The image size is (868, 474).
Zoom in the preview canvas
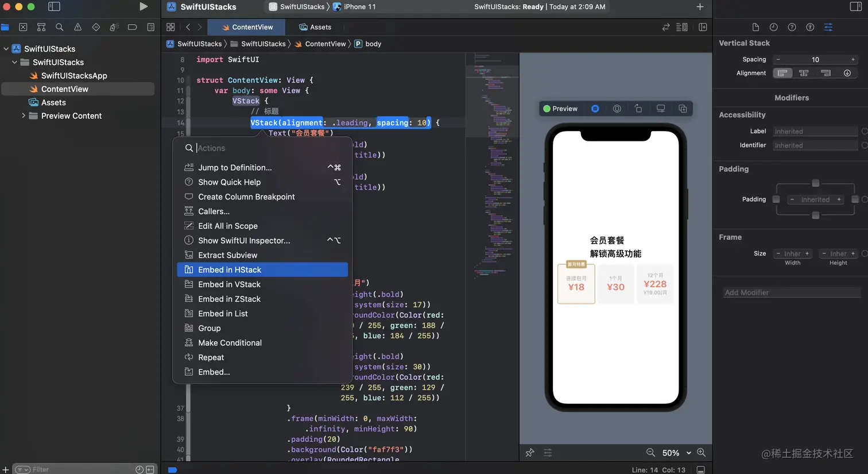tap(701, 453)
